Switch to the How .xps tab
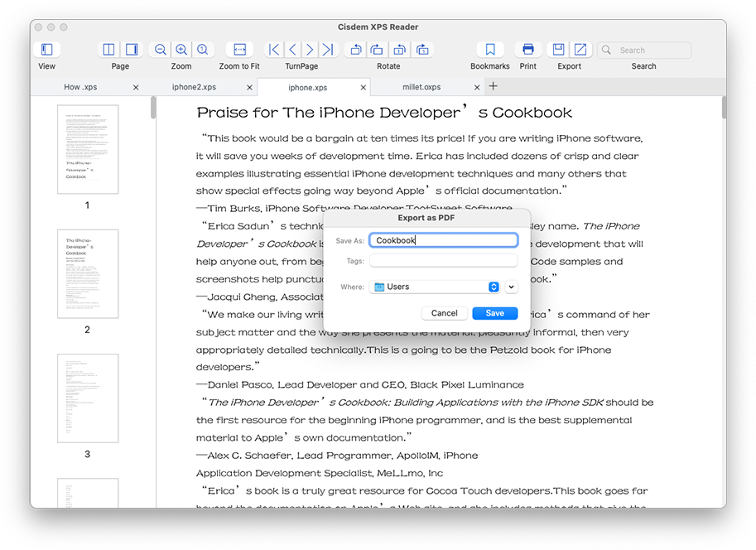 pyautogui.click(x=80, y=87)
